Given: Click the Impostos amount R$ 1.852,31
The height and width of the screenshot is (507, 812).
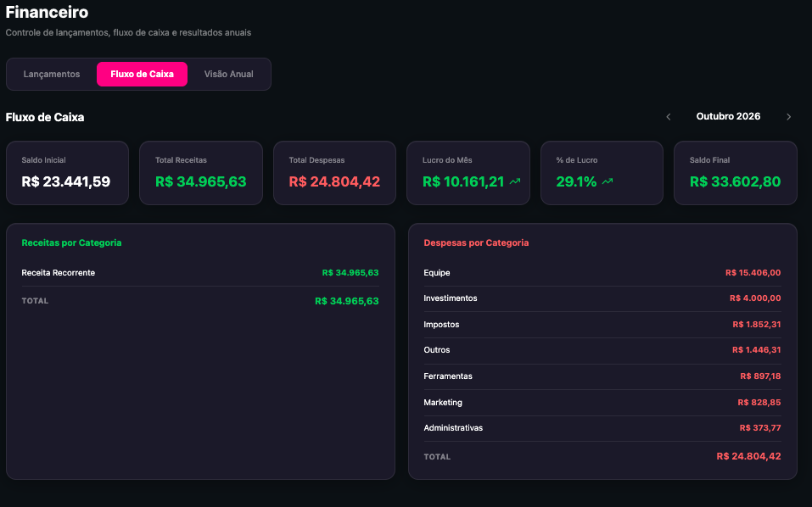Looking at the screenshot, I should [x=757, y=325].
